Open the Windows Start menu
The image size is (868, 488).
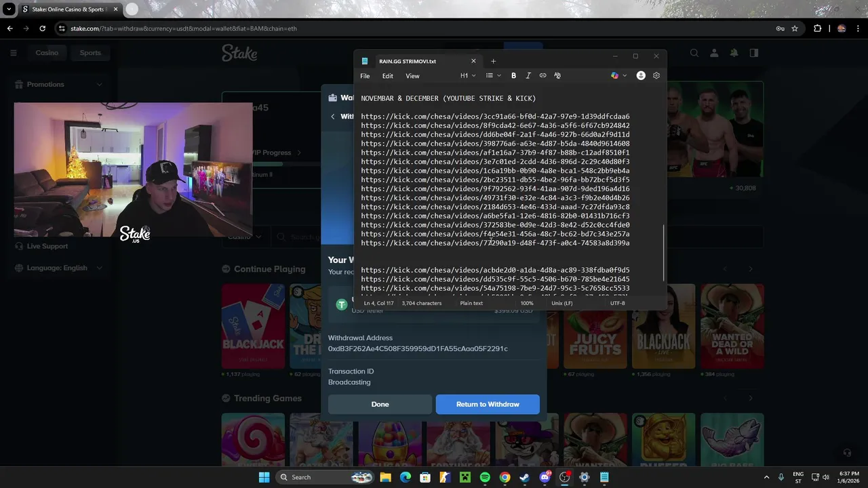tap(264, 477)
